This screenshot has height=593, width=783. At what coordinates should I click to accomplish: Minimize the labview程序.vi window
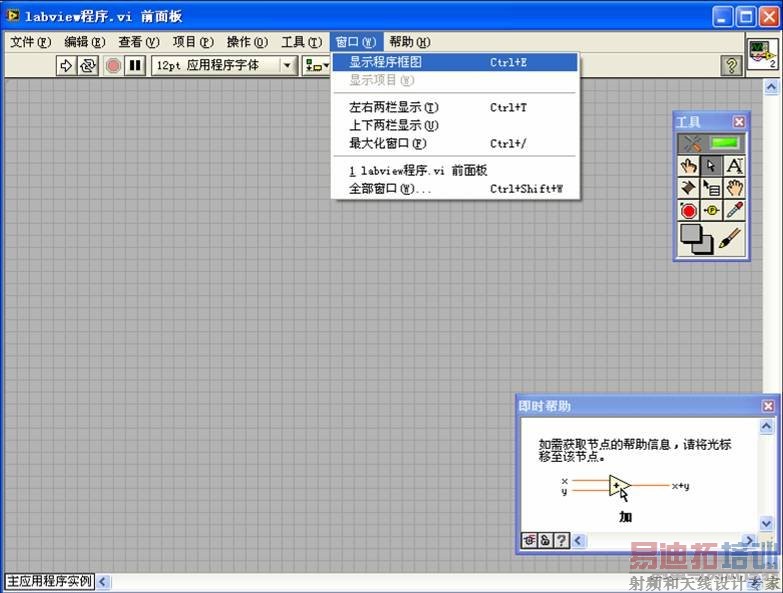click(722, 17)
